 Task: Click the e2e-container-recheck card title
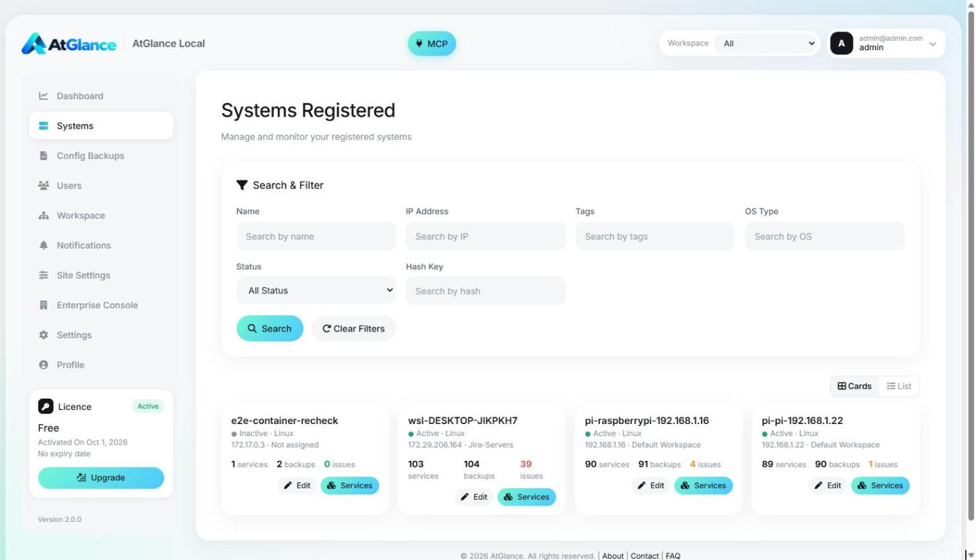tap(285, 421)
